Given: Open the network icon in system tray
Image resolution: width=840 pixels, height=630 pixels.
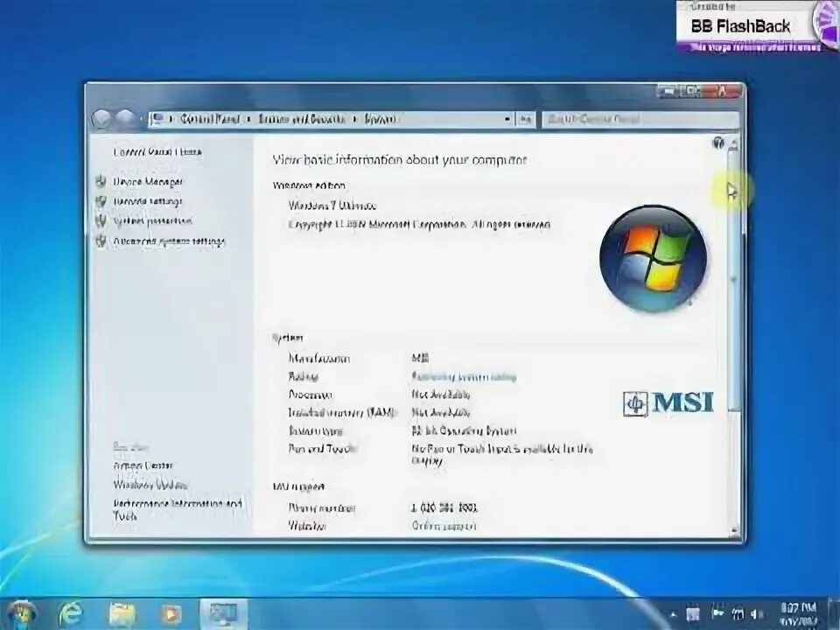Looking at the screenshot, I should [738, 614].
